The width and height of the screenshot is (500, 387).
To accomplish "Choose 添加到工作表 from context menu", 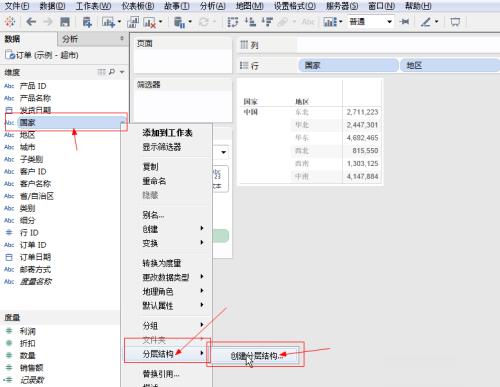I will [x=167, y=133].
